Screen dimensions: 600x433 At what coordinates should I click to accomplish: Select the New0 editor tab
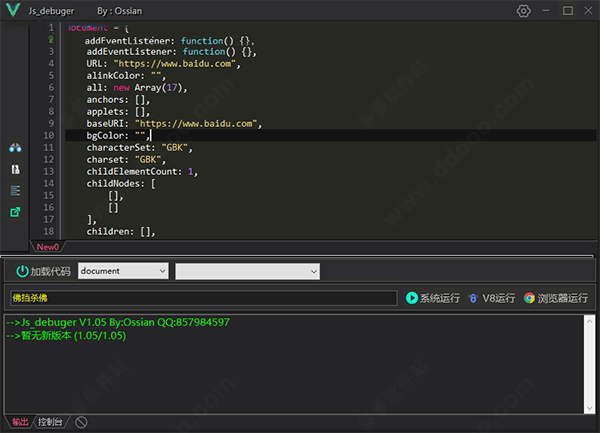coord(48,247)
